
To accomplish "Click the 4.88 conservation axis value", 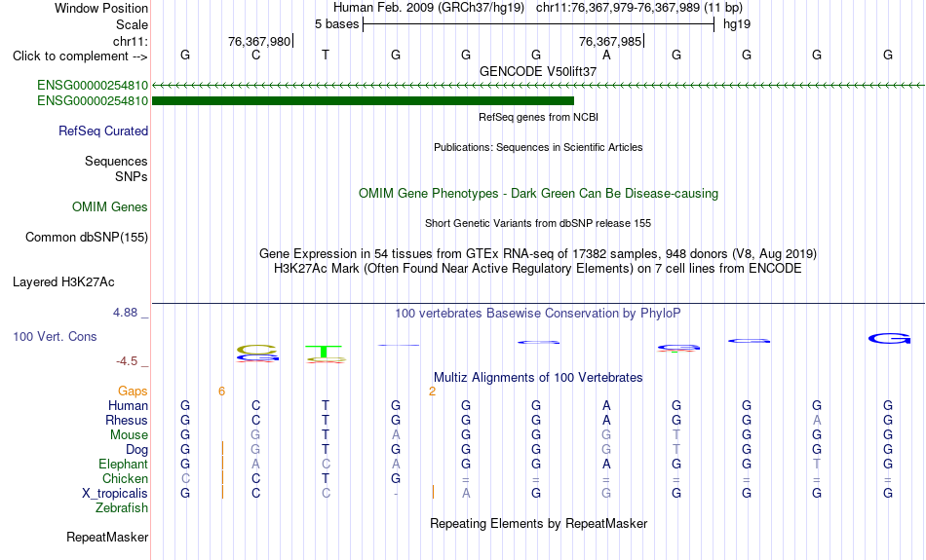I will (x=125, y=313).
